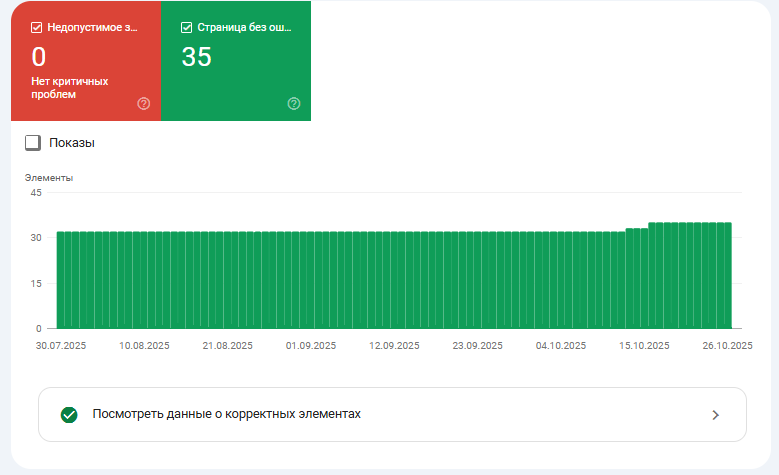Open Посмотреть данные о корректных элементах row
Screen dimensions: 779x475
pos(392,414)
